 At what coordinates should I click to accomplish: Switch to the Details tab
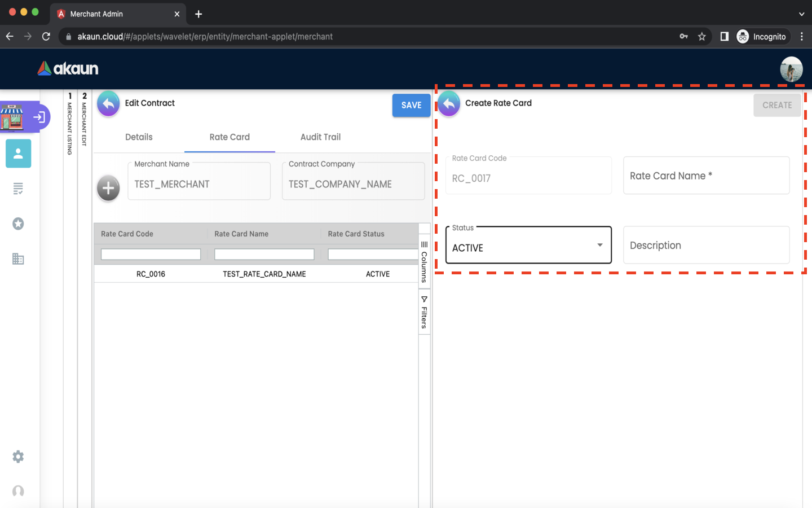(139, 137)
